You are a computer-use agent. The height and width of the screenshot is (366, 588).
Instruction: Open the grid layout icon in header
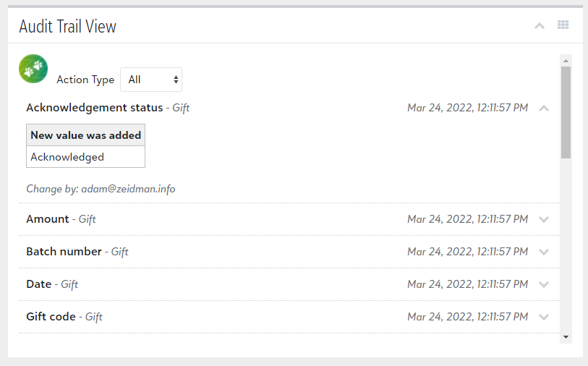tap(563, 25)
